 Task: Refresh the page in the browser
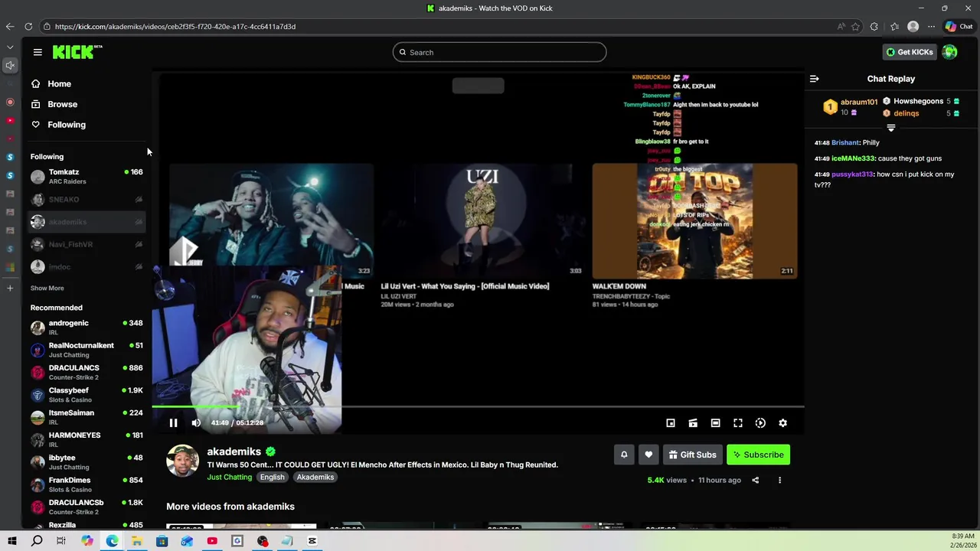point(28,26)
